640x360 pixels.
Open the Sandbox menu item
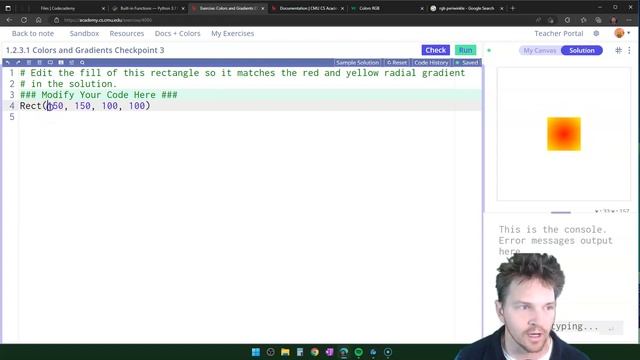84,33
